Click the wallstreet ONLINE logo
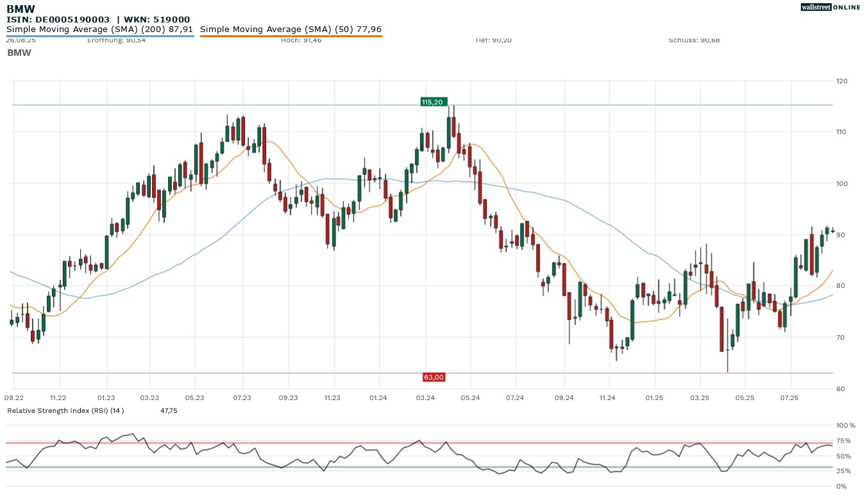 (830, 7)
